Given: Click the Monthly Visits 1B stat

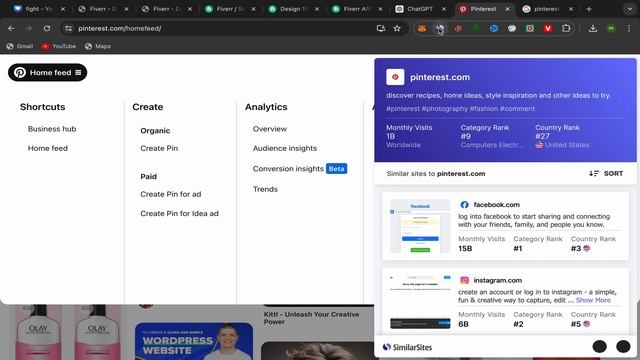Looking at the screenshot, I should [x=409, y=136].
